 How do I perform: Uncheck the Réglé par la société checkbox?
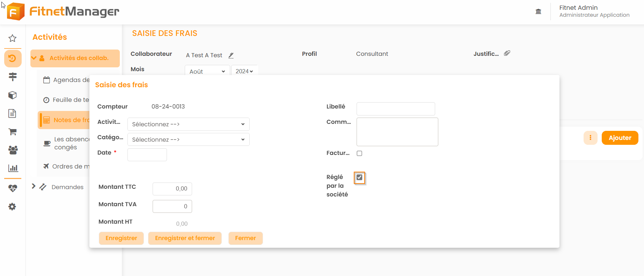[x=359, y=178]
